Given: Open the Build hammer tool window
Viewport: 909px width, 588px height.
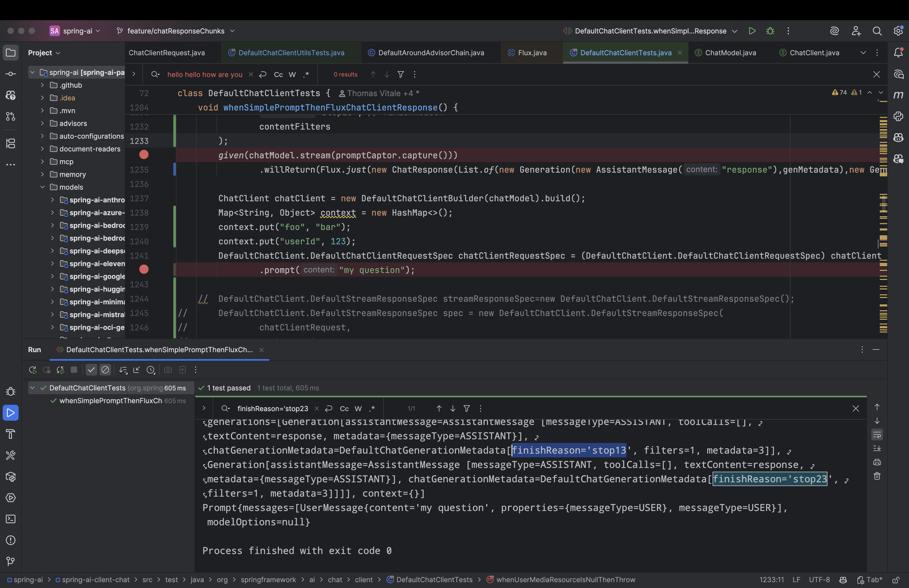Looking at the screenshot, I should [x=11, y=434].
